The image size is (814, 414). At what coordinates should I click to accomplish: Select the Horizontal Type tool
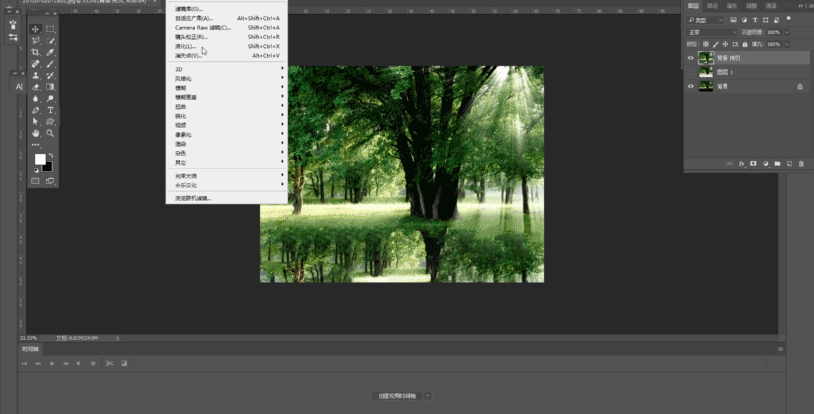(50, 110)
